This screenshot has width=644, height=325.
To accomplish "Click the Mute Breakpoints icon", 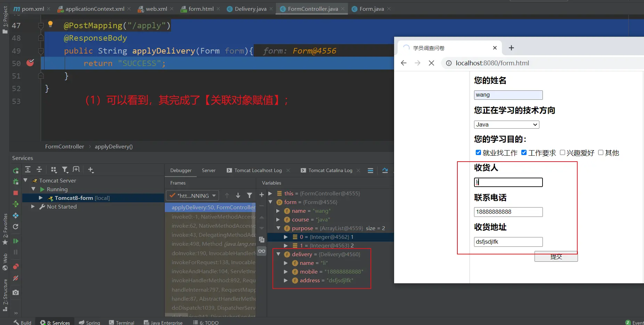I will (x=16, y=278).
